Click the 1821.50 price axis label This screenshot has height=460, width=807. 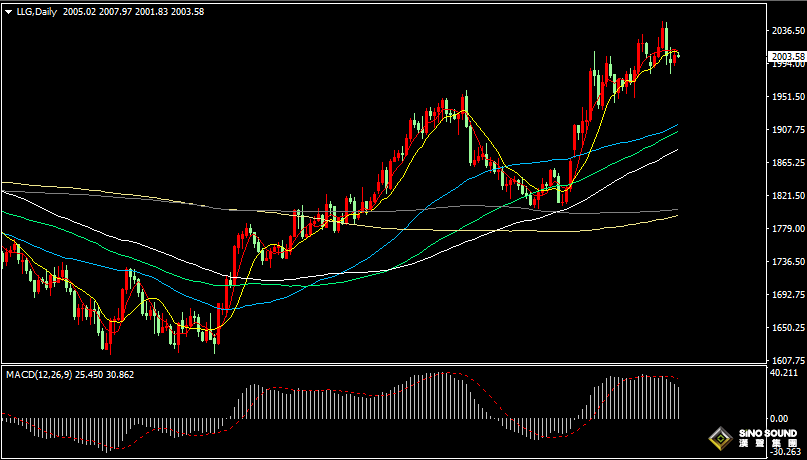pos(787,196)
